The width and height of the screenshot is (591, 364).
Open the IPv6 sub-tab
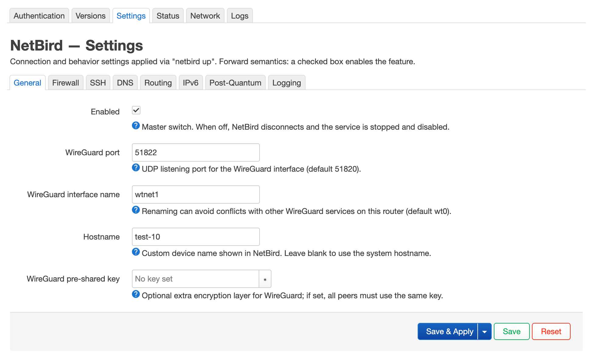[191, 83]
